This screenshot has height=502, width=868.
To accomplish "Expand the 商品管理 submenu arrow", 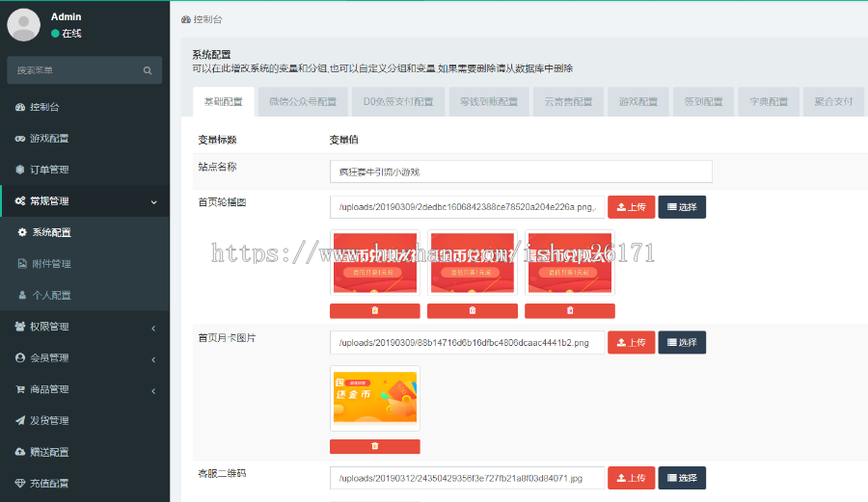I will 153,391.
